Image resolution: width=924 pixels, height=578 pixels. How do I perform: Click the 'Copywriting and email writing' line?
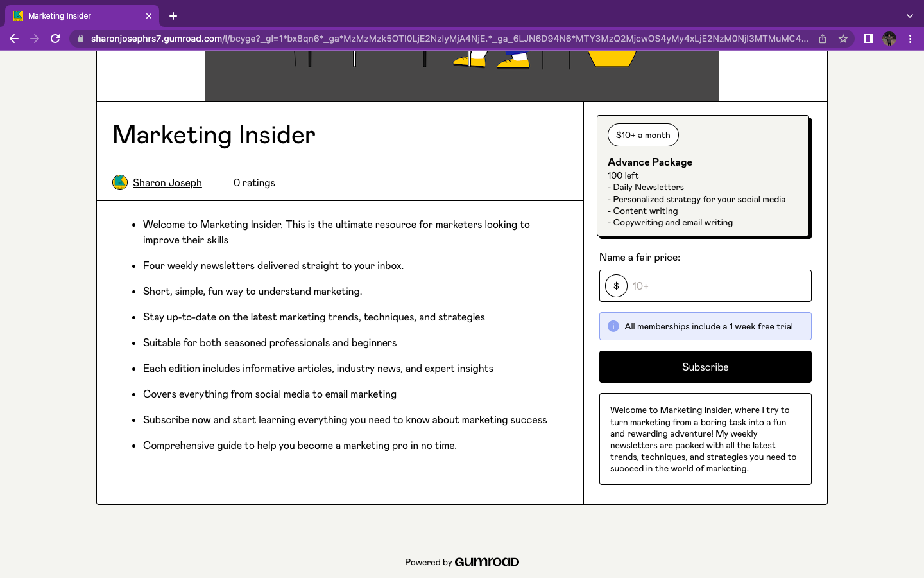(671, 222)
